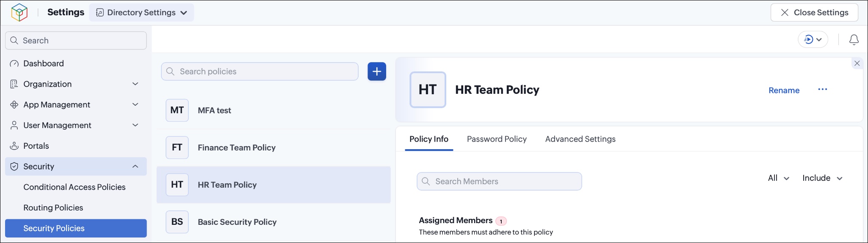Screen dimensions: 868x243
Task: Click in the Search Members field
Action: (x=499, y=181)
